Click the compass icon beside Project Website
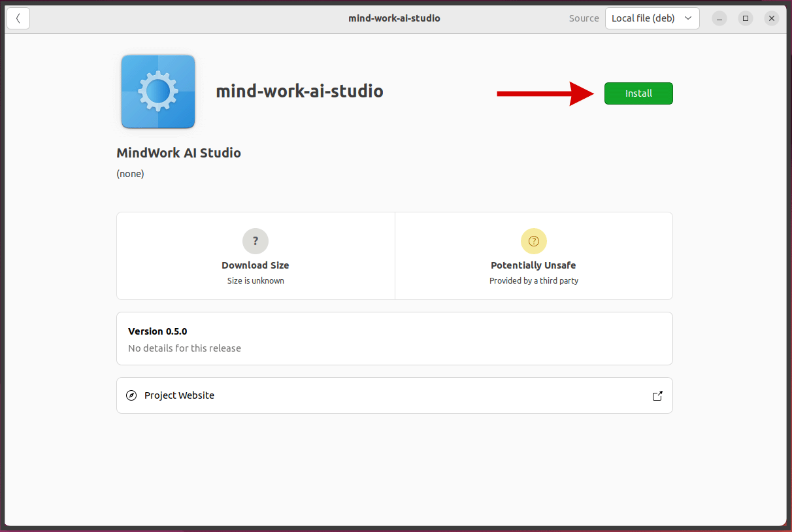The height and width of the screenshot is (532, 792). (131, 395)
